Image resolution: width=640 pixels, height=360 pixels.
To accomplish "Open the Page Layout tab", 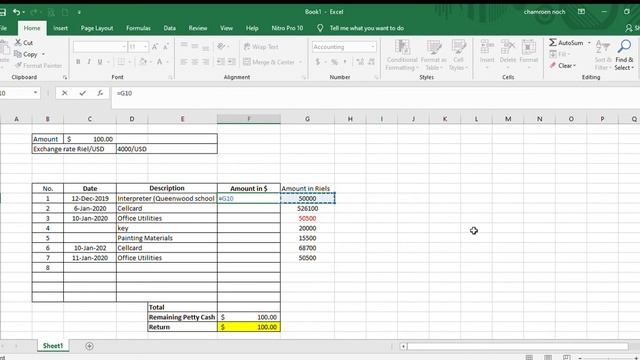I will click(x=97, y=28).
